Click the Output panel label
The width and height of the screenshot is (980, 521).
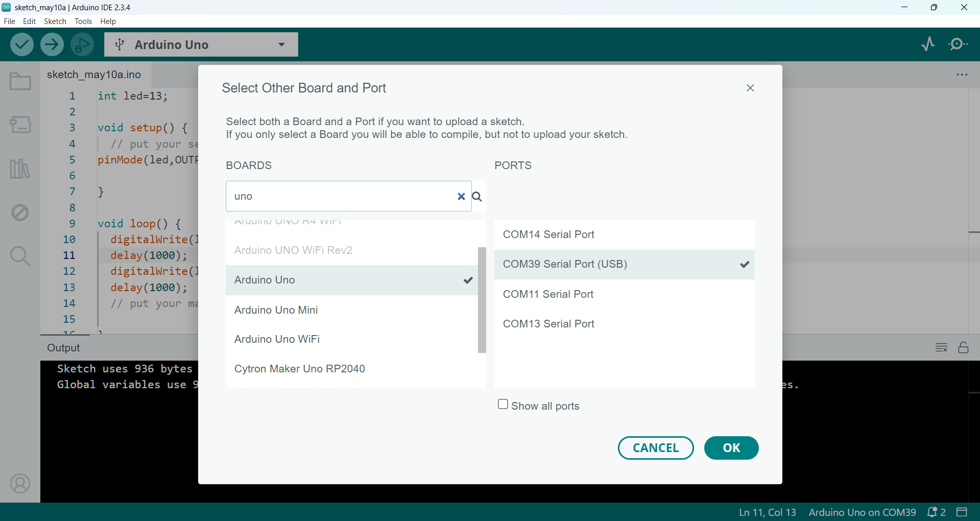pyautogui.click(x=63, y=348)
